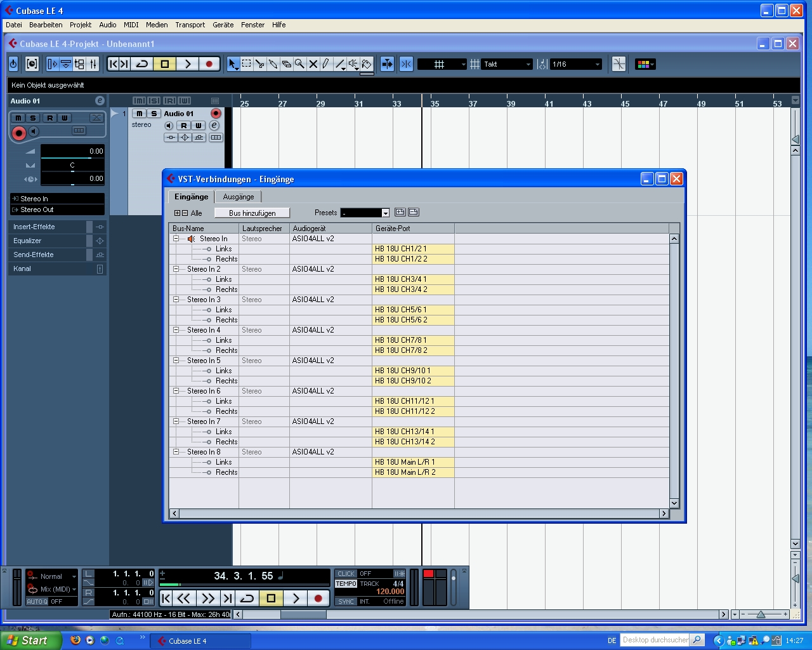Open the Mixer from the toolbar

point(93,64)
